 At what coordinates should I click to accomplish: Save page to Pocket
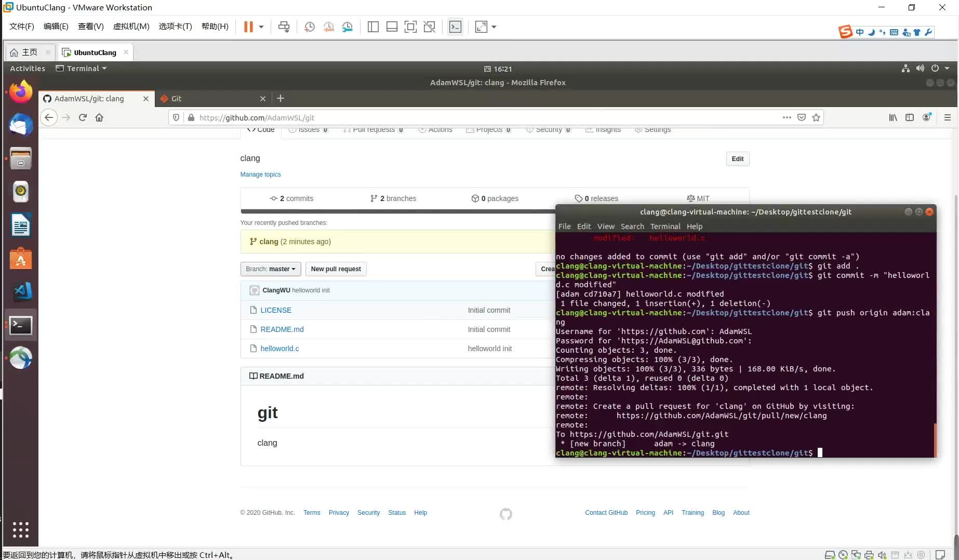802,117
